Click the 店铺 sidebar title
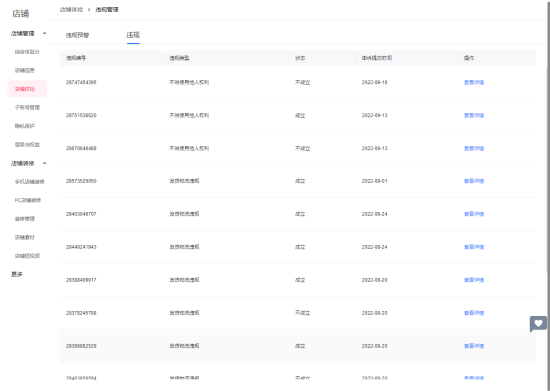 (20, 14)
